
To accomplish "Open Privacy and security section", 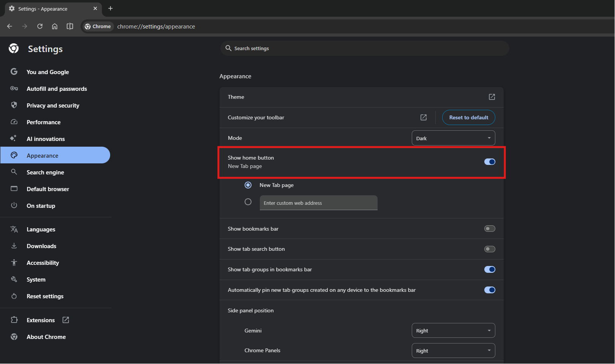I will 53,106.
